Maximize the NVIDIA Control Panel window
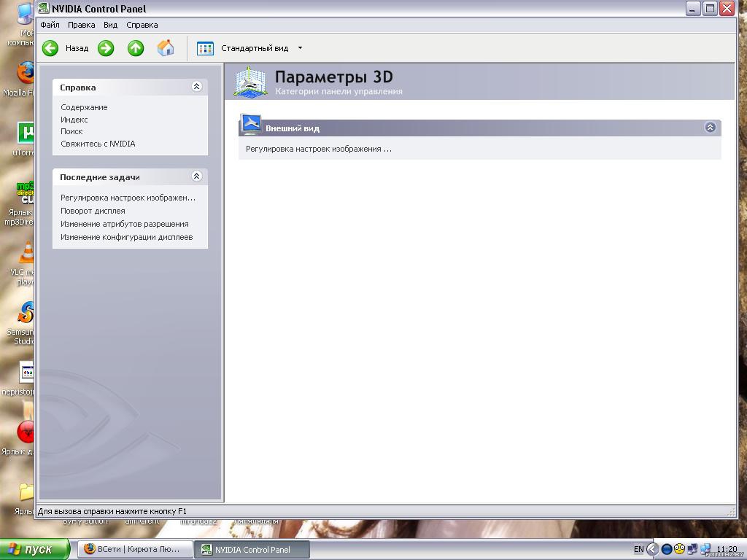This screenshot has width=747, height=560. click(x=711, y=8)
